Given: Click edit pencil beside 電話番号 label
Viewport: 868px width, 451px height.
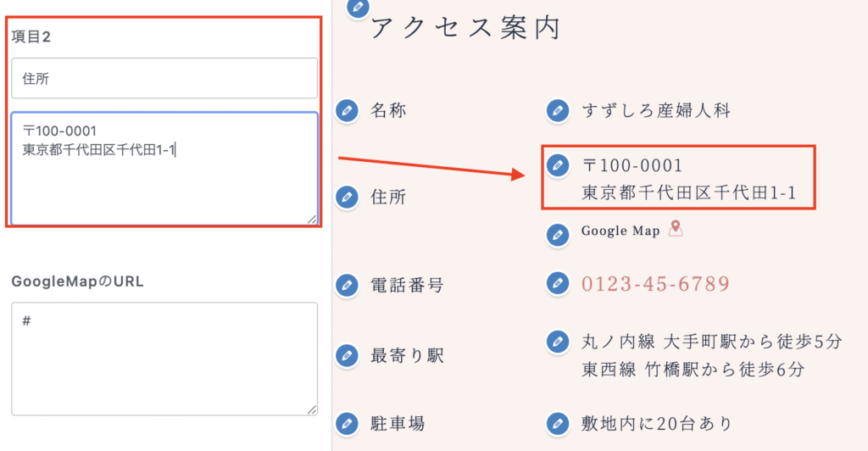Looking at the screenshot, I should pos(346,286).
